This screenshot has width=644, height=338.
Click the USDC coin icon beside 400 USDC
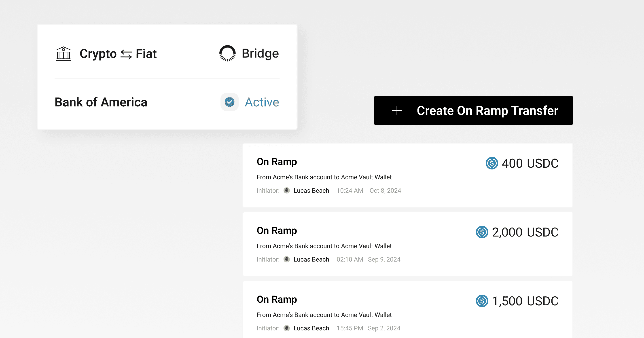[491, 163]
